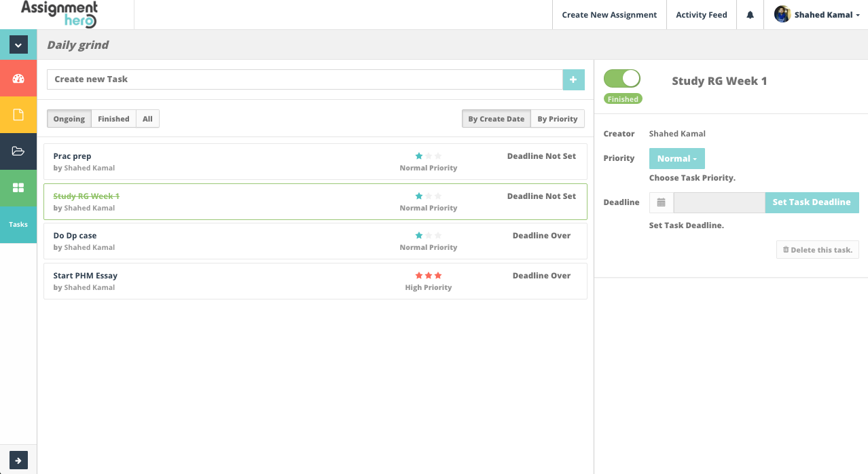This screenshot has height=474, width=868.
Task: Add task with the plus button
Action: 573,79
